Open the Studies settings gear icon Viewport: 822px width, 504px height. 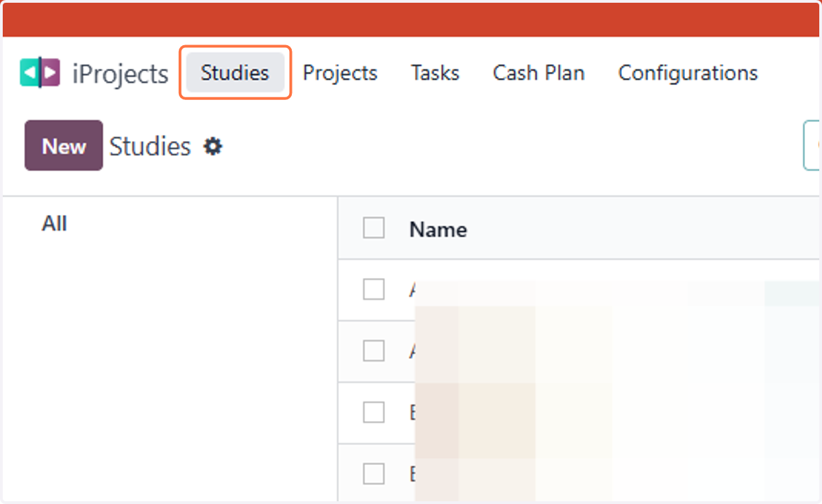coord(213,146)
